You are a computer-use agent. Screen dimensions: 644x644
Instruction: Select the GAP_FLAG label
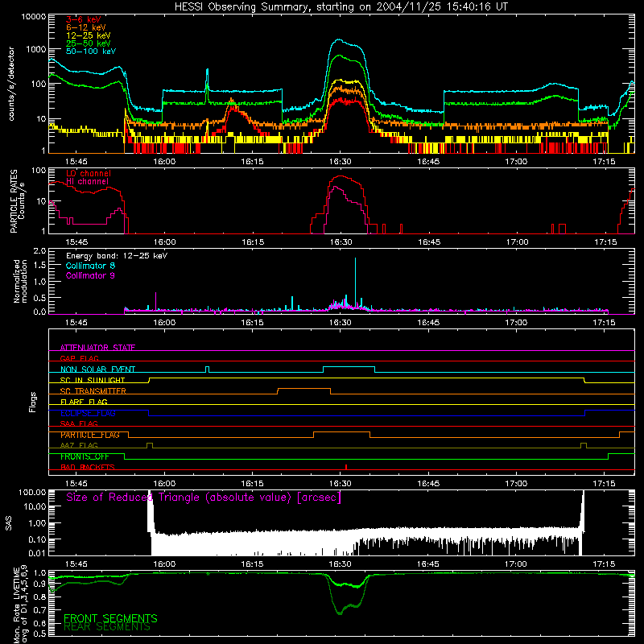[79, 358]
